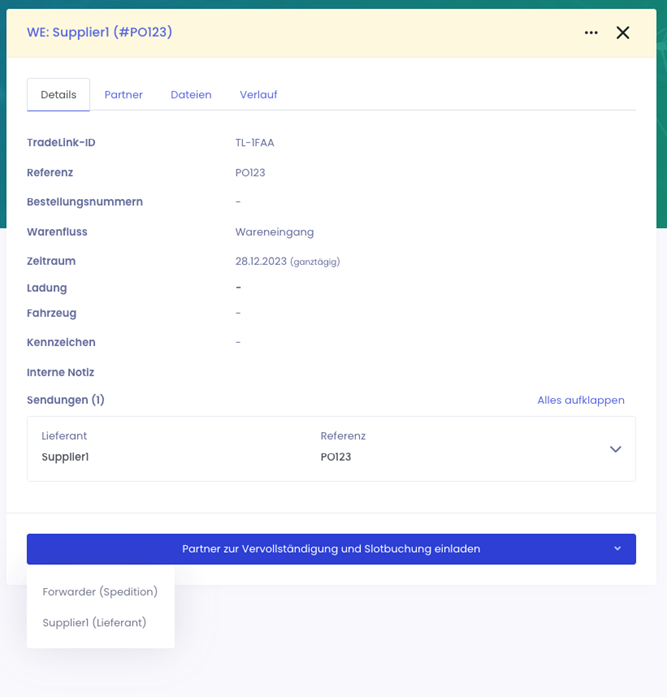Open the Partner tab
This screenshot has height=697, width=667.
[x=123, y=95]
